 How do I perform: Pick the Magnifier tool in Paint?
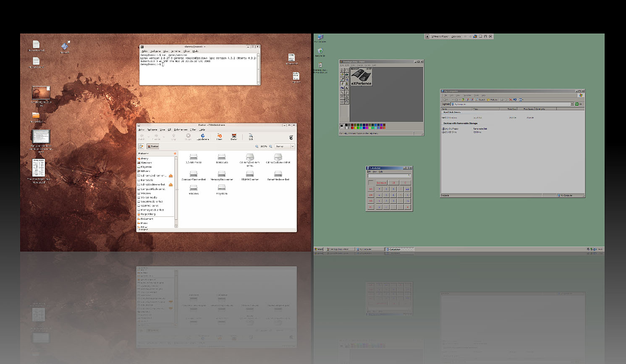coord(346,79)
